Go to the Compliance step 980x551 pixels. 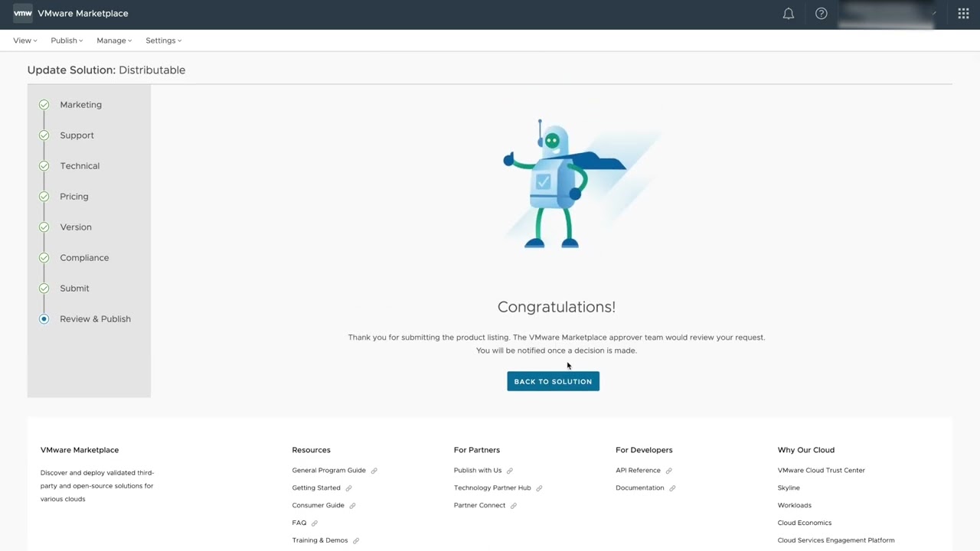pos(84,258)
